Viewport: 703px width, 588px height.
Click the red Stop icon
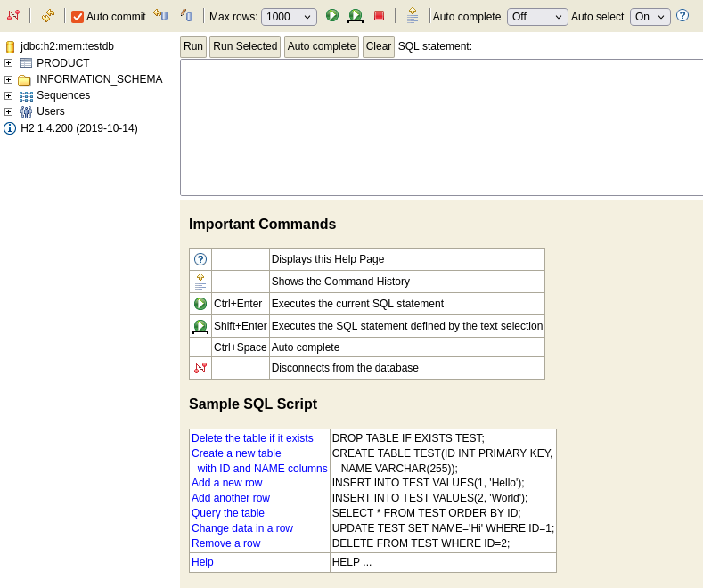click(380, 16)
